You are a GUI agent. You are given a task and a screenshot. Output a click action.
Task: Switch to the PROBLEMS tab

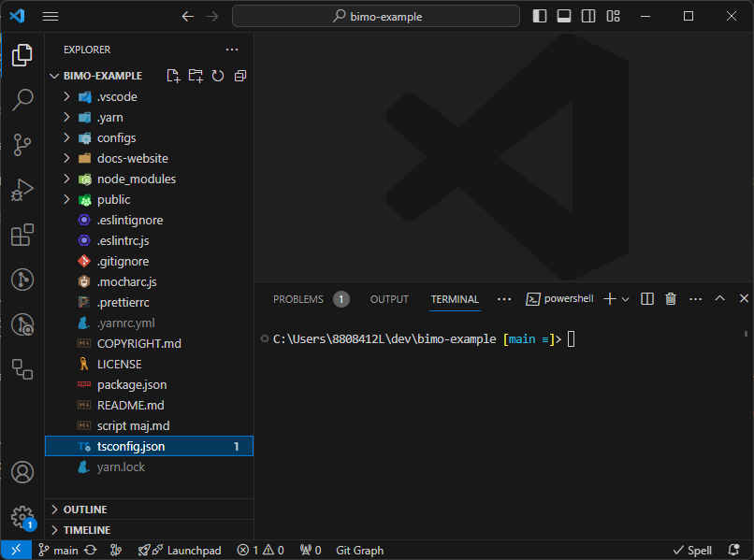(312, 299)
